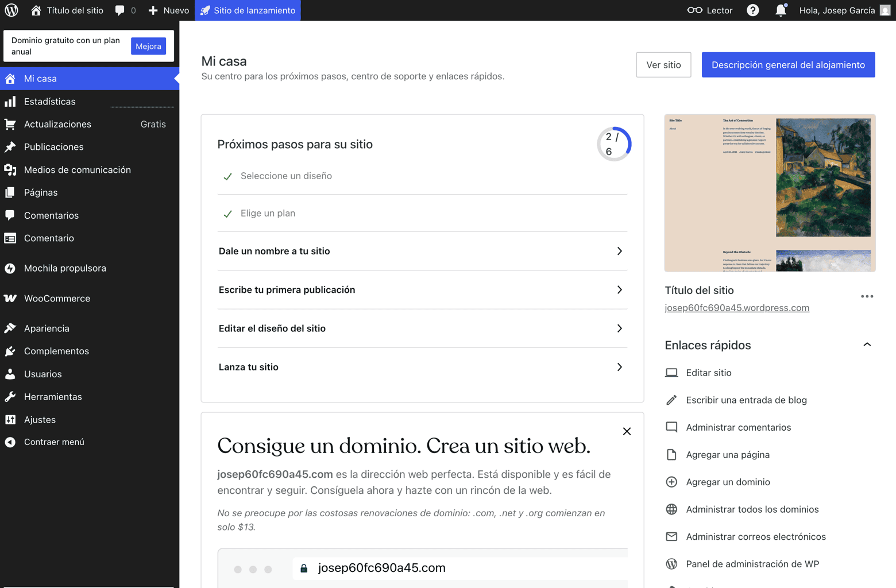
Task: Expand Escribe tu primera publicación step
Action: coord(422,290)
